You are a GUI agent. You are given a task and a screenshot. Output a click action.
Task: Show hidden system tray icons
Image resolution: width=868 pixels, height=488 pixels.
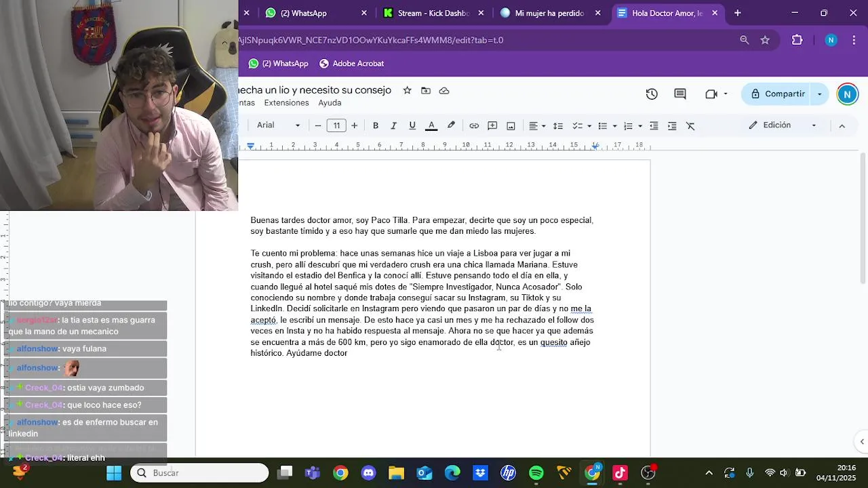point(709,472)
